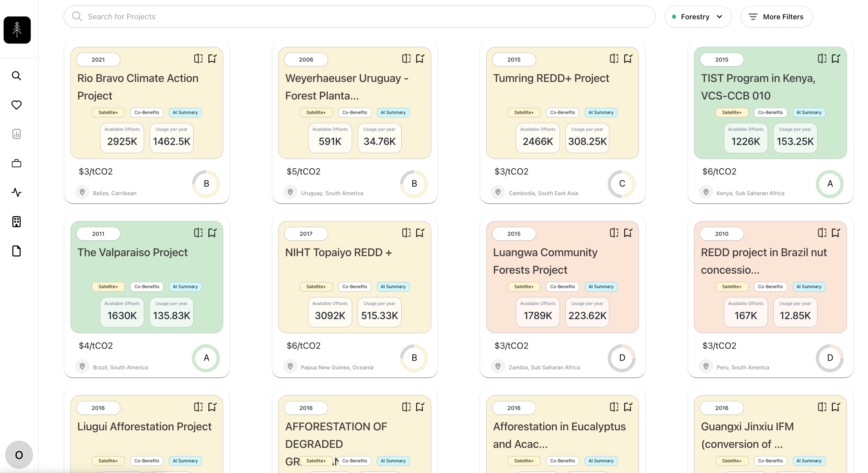Image resolution: width=868 pixels, height=473 pixels.
Task: Click compare icon on Tumring REDD+ card
Action: pos(614,59)
